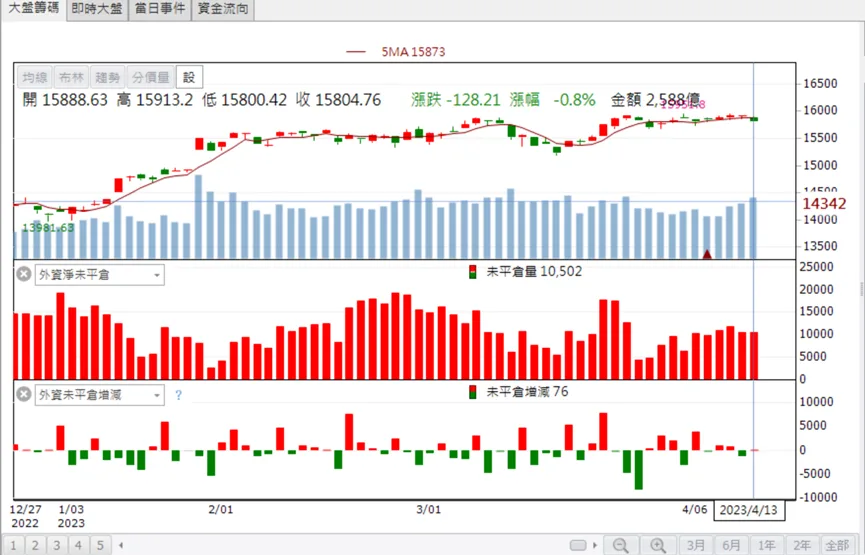The image size is (865, 555).
Task: Click the 13981.63 low price label
Action: tap(48, 227)
